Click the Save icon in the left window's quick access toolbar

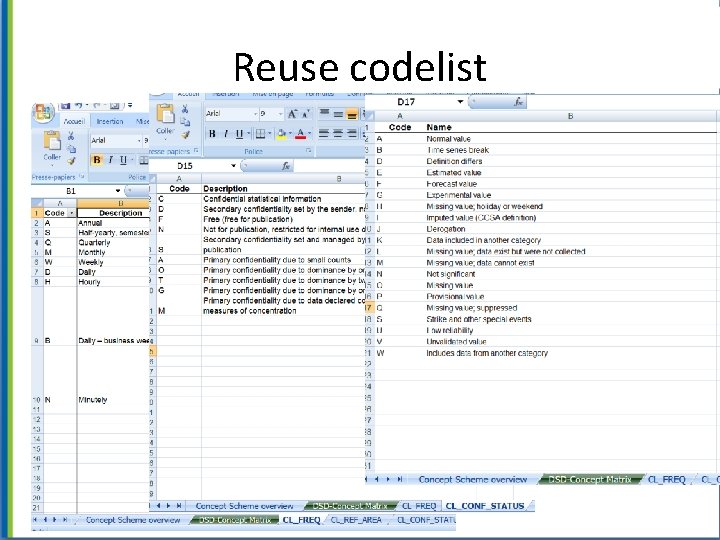click(x=65, y=106)
